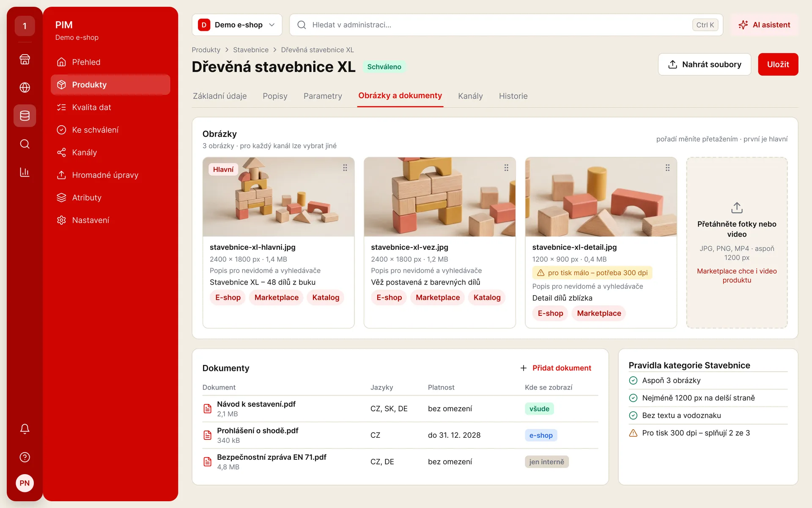Open the PN user avatar

click(x=25, y=483)
